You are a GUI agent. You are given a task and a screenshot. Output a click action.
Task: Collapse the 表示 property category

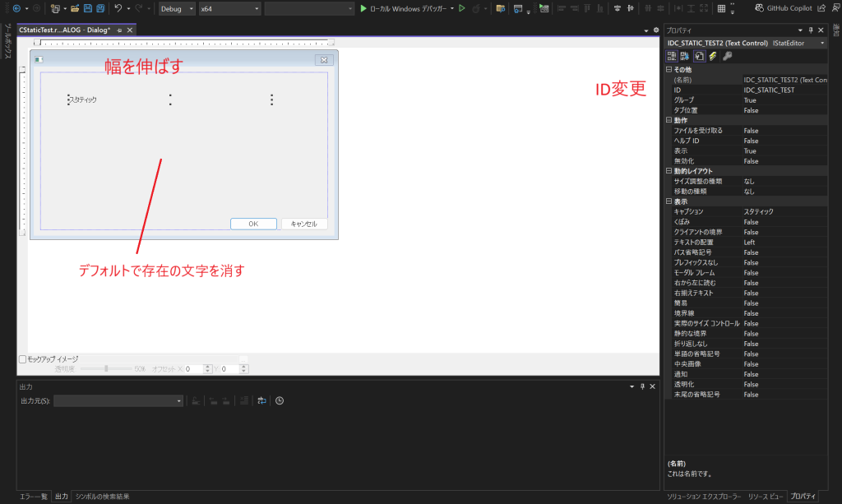pyautogui.click(x=668, y=201)
